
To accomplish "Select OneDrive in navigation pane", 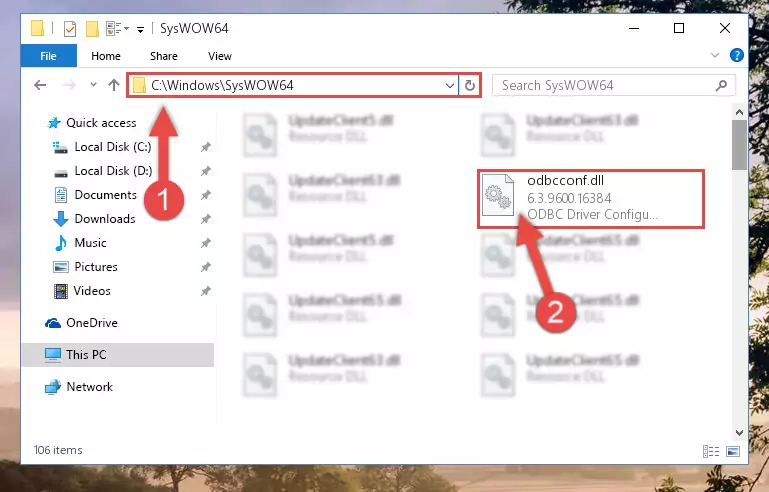I will coord(92,323).
